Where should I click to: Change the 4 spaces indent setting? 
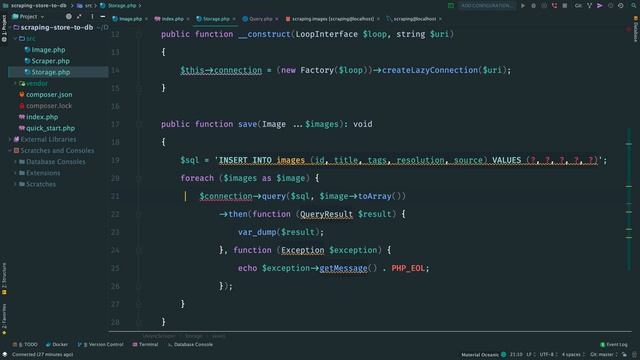click(573, 354)
